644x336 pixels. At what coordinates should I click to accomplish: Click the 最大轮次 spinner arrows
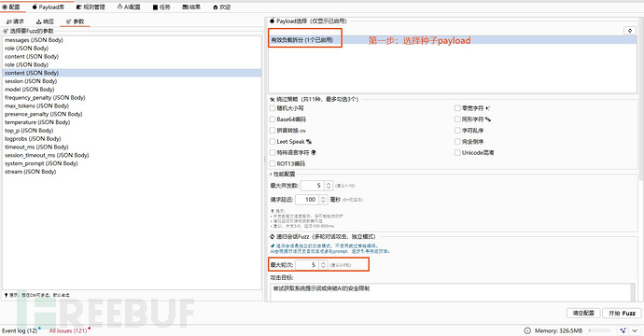tap(323, 265)
